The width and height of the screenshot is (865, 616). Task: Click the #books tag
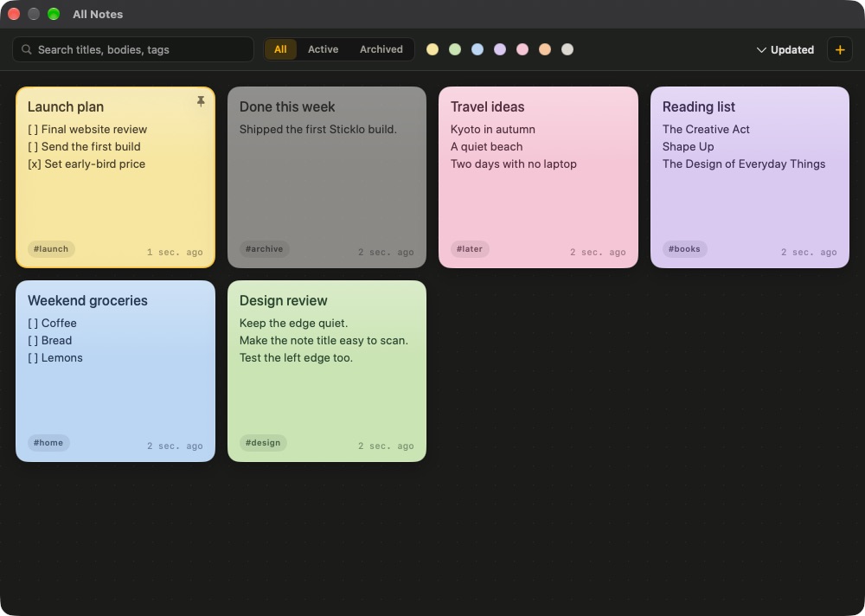[684, 249]
